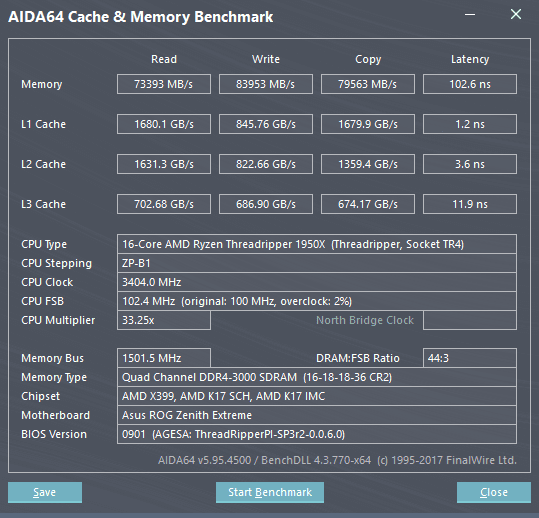
Task: Click BIOS Version field 0901
Action: tap(317, 434)
